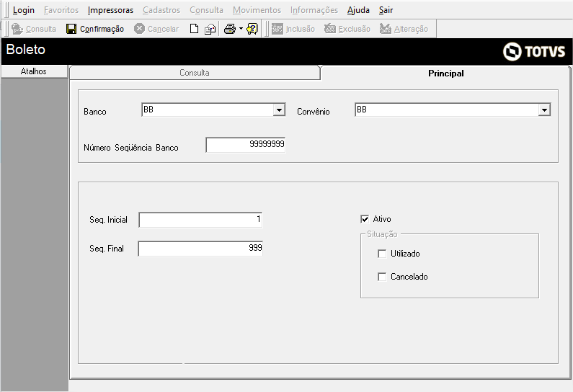Click the Exclusão toolbar label
Screen dimensions: 573x392
pyautogui.click(x=355, y=29)
